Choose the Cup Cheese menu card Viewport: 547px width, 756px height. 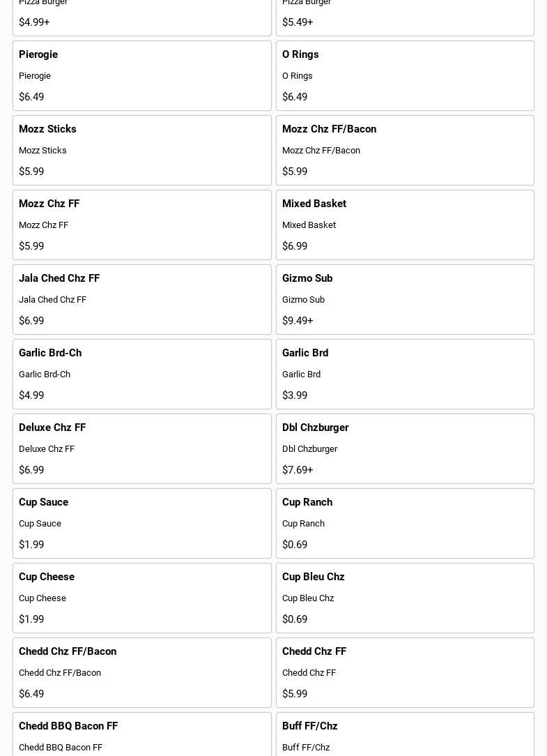(x=141, y=598)
